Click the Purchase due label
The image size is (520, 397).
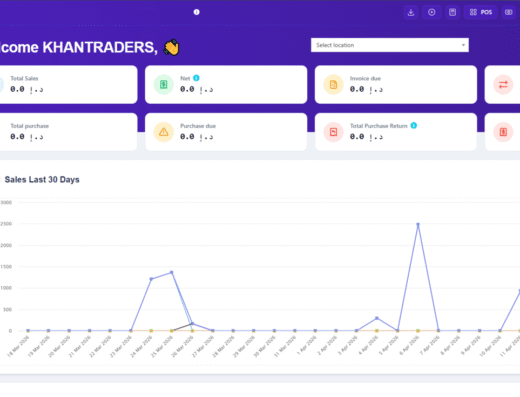198,126
